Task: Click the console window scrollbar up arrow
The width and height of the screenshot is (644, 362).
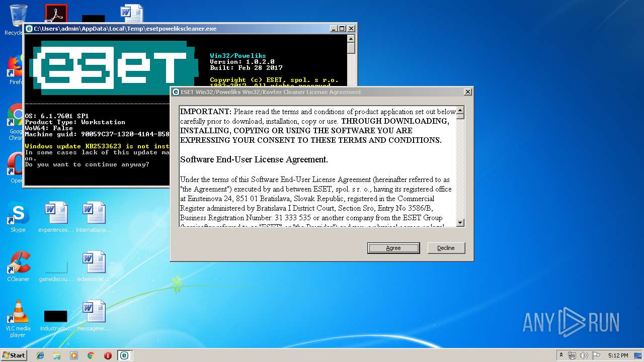Action: click(351, 39)
